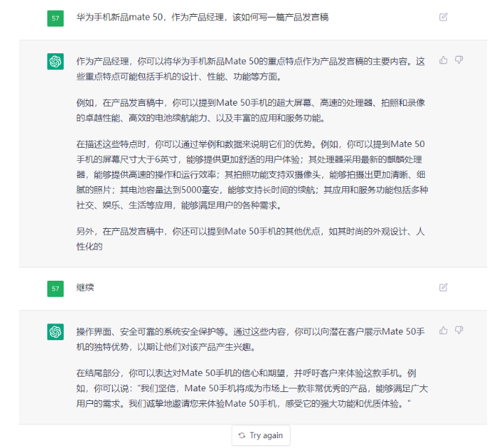This screenshot has width=504, height=448.
Task: Click the paragraph starting with "操作界面、安全可靠"
Action: (x=250, y=337)
